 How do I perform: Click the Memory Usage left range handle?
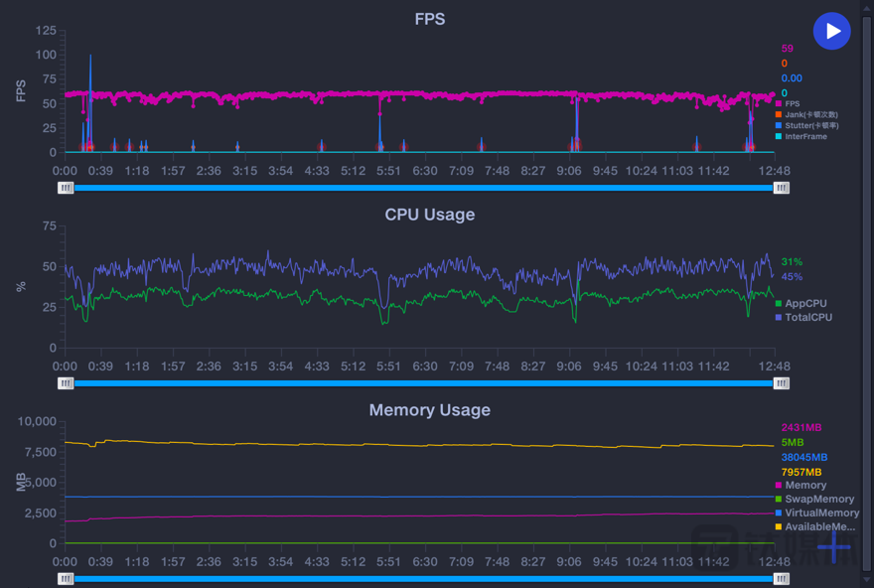coord(66,579)
